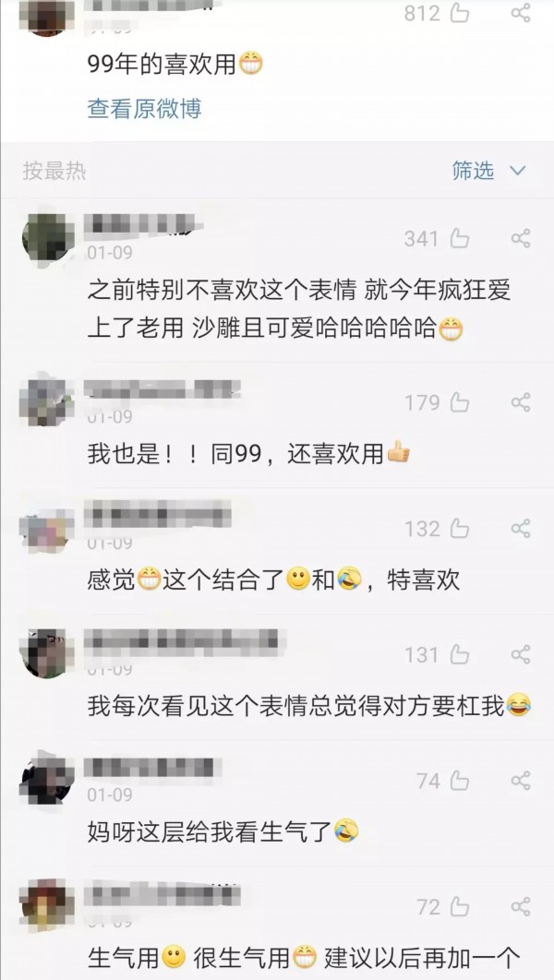Share the post with 812 likes

tap(521, 13)
